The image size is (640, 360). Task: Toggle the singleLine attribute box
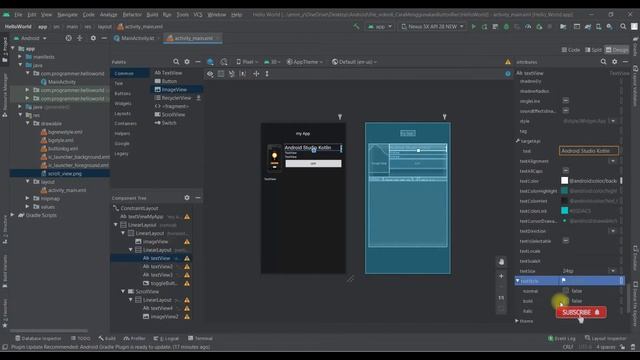[x=566, y=100]
